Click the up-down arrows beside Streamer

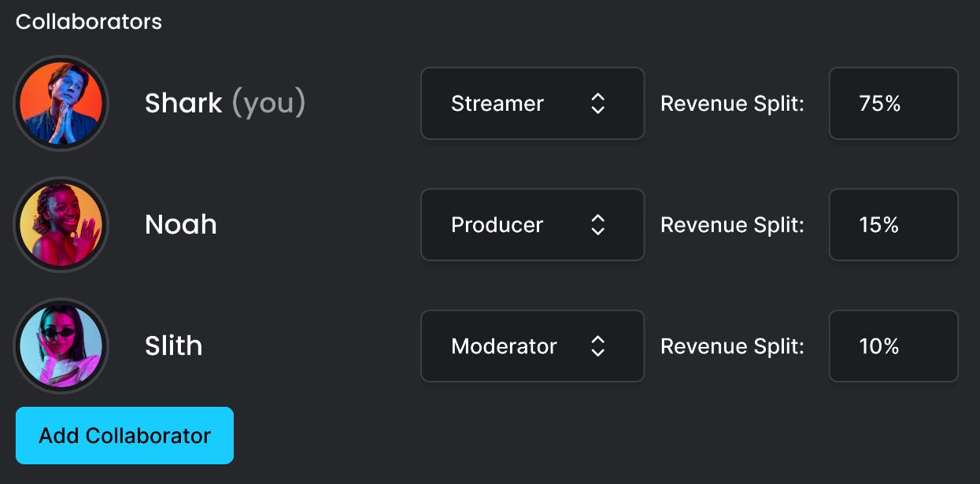[597, 104]
